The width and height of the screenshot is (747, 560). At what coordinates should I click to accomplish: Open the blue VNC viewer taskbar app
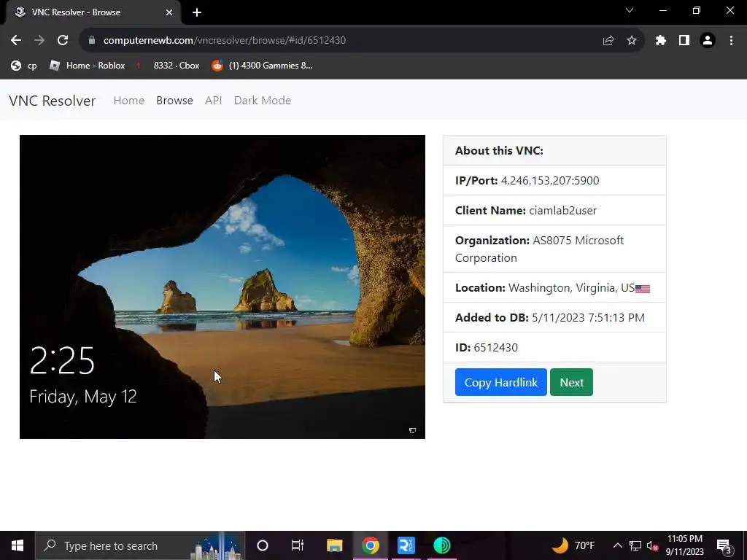click(x=406, y=545)
